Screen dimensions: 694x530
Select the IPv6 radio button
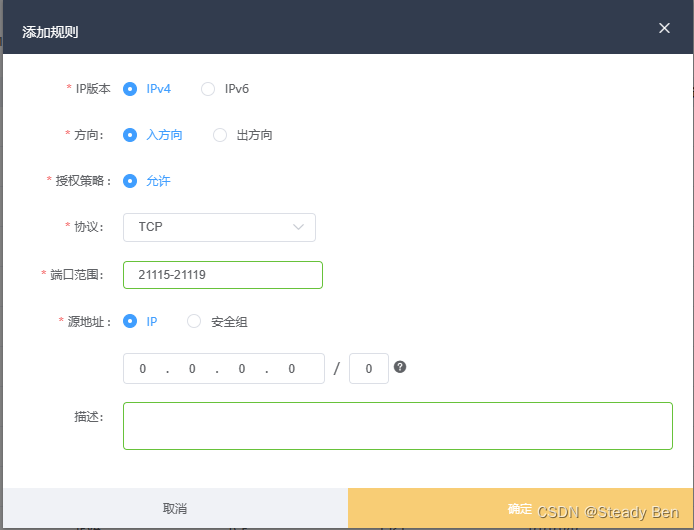pyautogui.click(x=208, y=89)
